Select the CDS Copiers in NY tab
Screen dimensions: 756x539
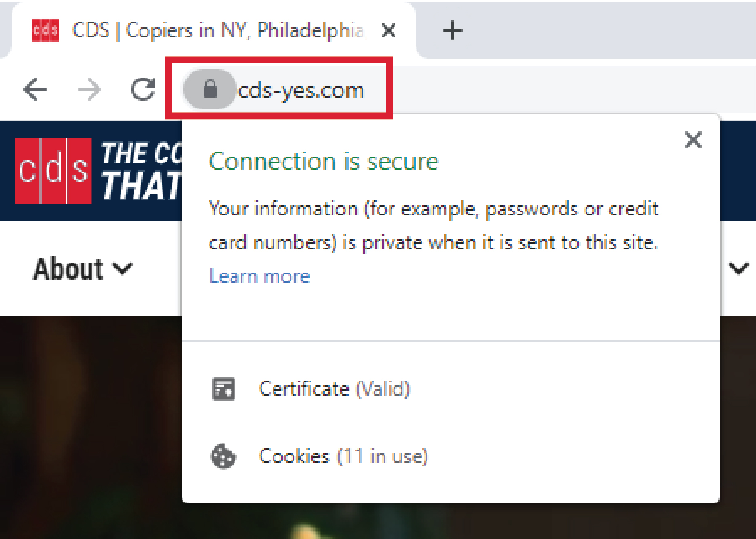pos(218,31)
